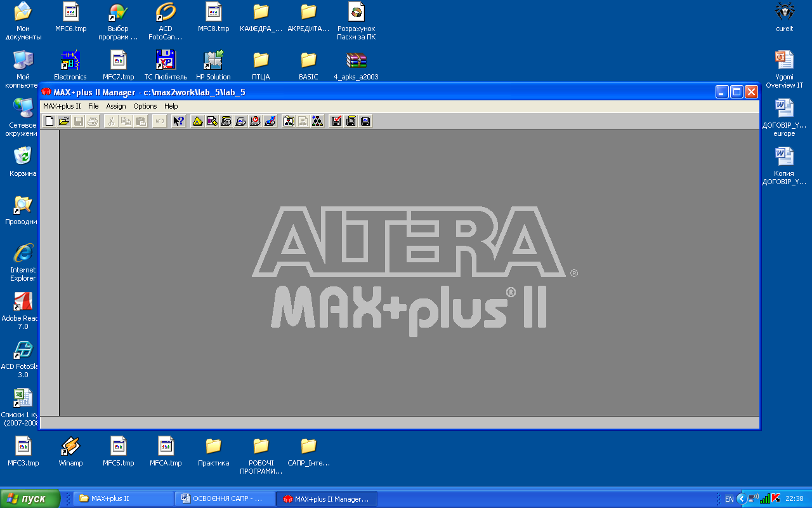Select the САПР_Інте folder on desktop
Screen dimensions: 812x508
click(308, 452)
